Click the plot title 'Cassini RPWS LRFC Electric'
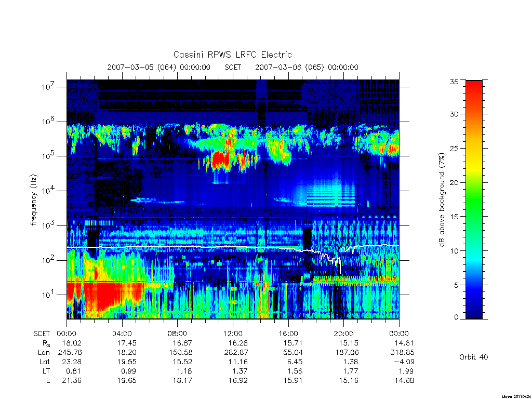The width and height of the screenshot is (532, 399). [232, 55]
